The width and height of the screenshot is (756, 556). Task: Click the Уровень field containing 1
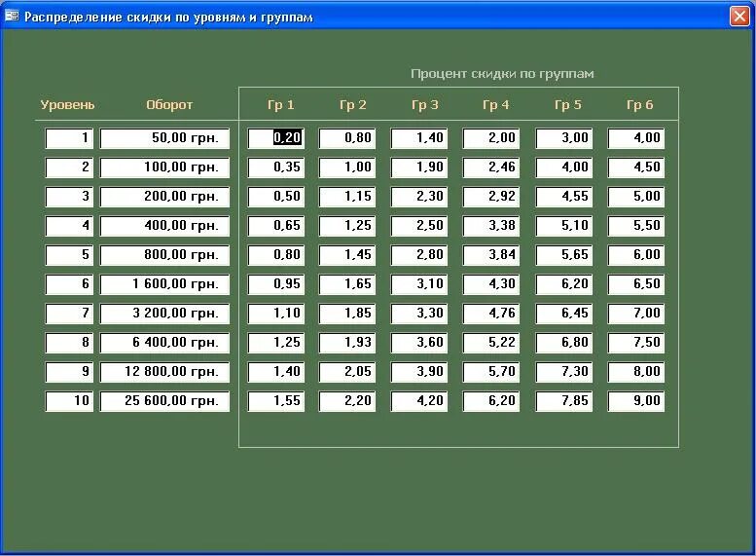coord(69,138)
